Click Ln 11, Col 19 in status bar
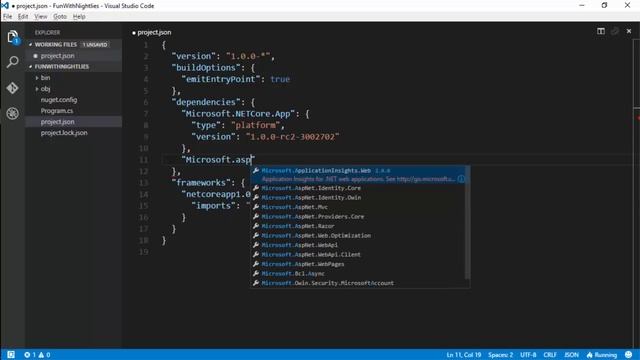640x360 pixels. pyautogui.click(x=464, y=355)
